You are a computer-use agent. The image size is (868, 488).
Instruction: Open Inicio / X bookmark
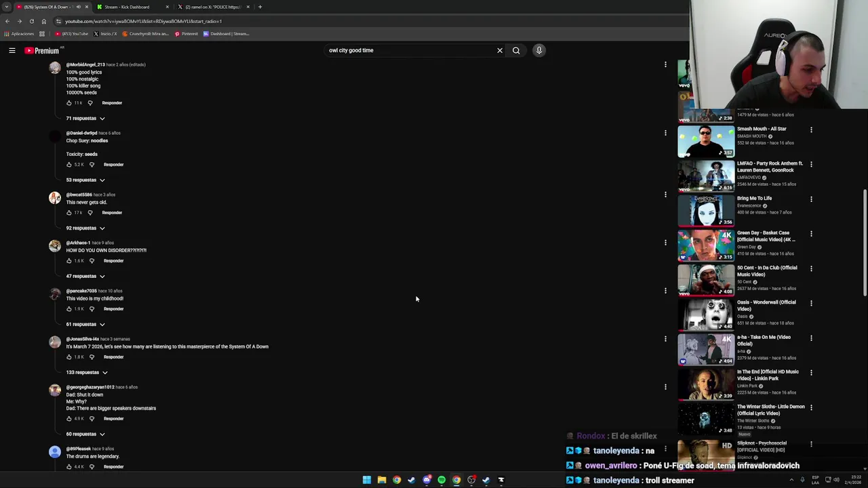pyautogui.click(x=105, y=34)
